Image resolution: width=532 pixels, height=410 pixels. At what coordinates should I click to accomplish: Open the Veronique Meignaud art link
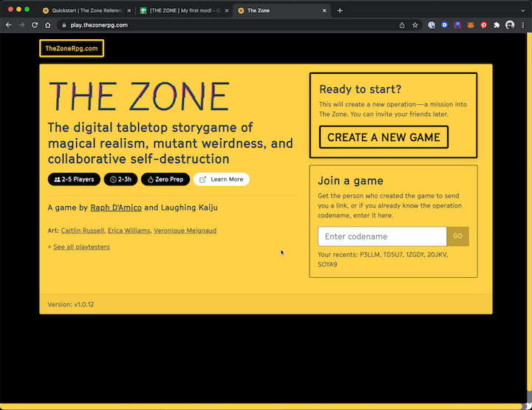coord(185,230)
